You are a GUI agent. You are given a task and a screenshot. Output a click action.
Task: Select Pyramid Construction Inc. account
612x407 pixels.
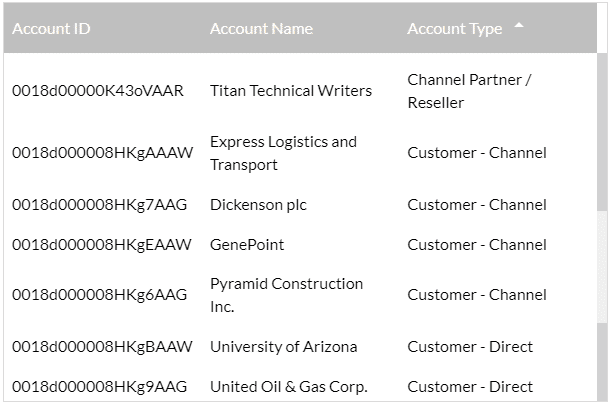pos(286,295)
